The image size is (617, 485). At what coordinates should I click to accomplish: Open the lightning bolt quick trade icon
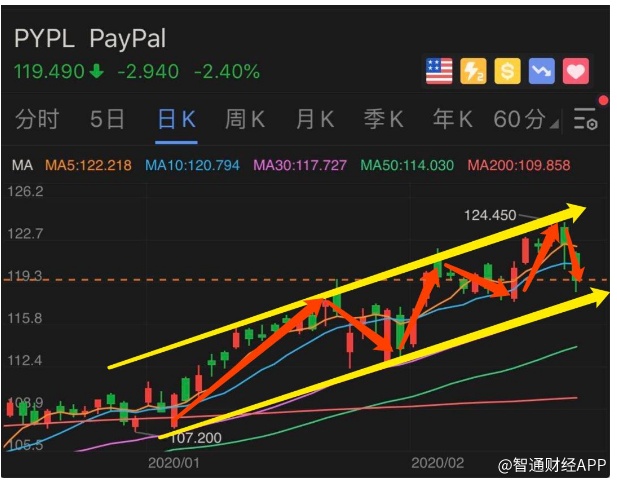coord(473,71)
